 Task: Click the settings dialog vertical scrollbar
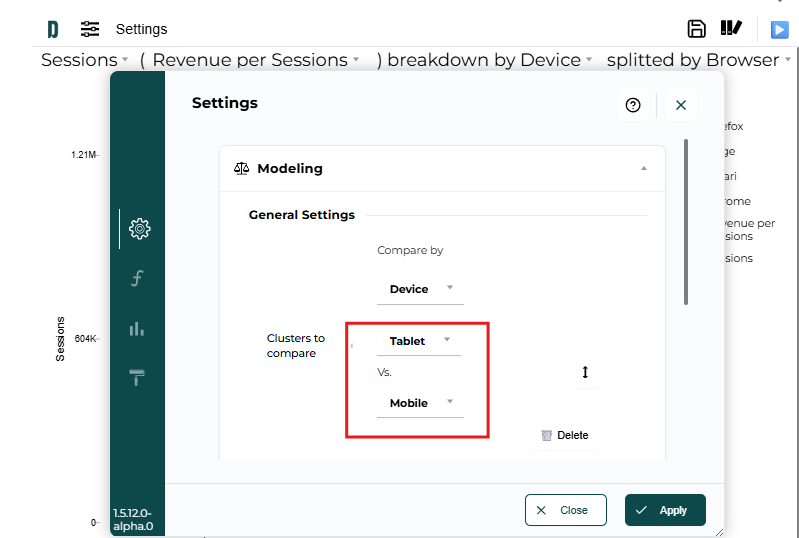click(x=685, y=222)
